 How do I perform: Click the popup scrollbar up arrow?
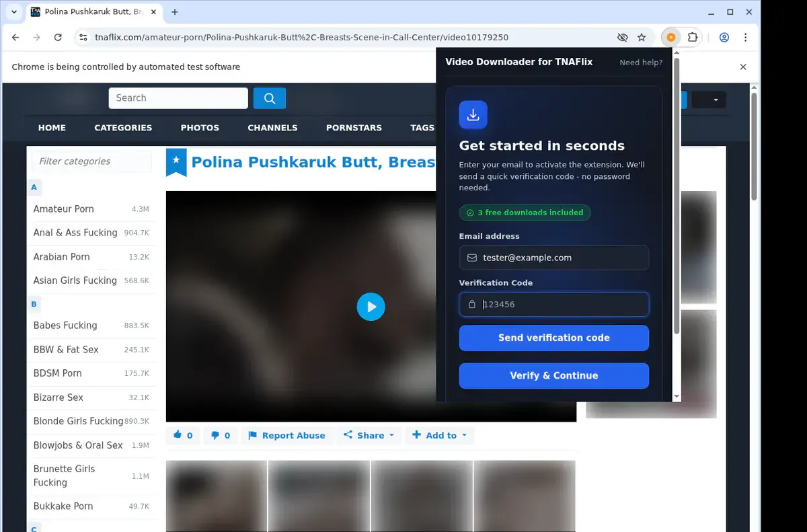[x=677, y=52]
